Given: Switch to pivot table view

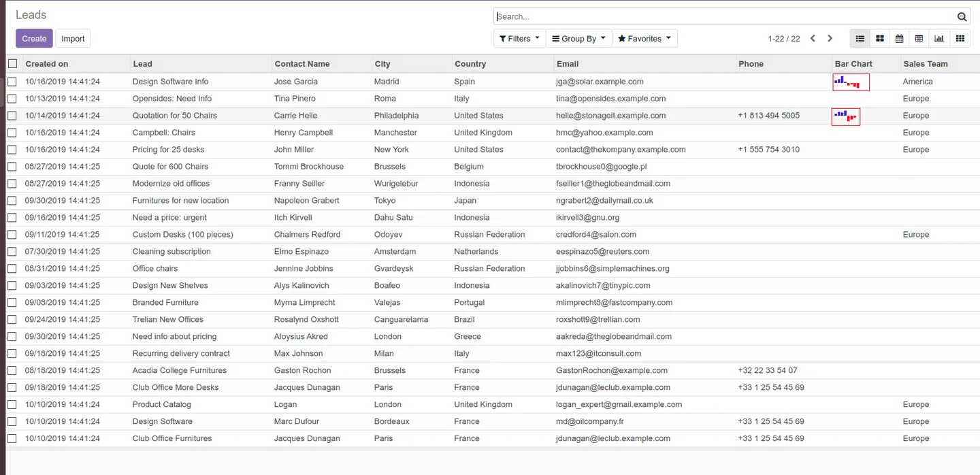Looking at the screenshot, I should pos(919,39).
